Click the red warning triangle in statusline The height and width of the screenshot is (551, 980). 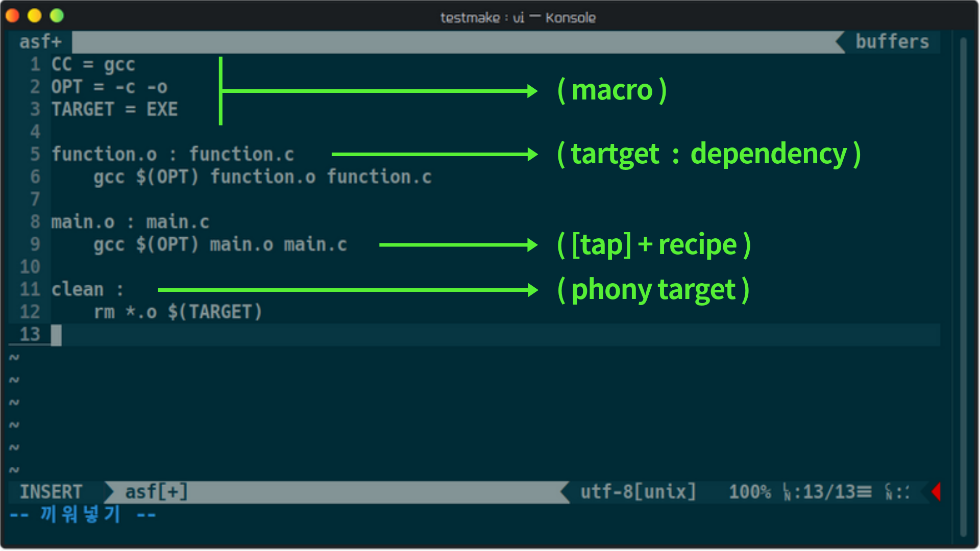tap(936, 492)
